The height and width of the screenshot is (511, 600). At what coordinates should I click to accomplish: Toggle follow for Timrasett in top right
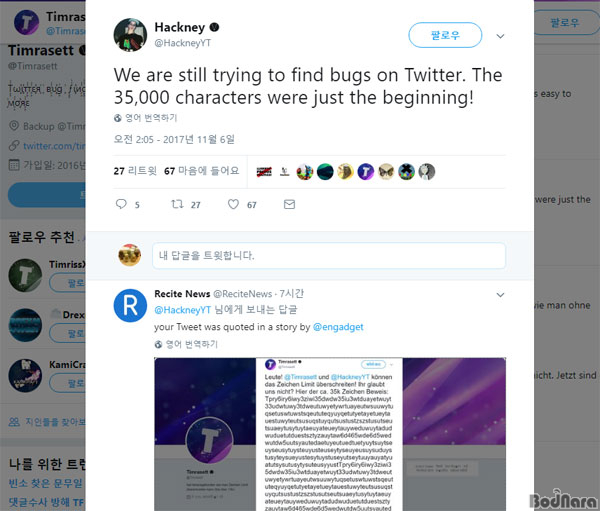point(566,23)
